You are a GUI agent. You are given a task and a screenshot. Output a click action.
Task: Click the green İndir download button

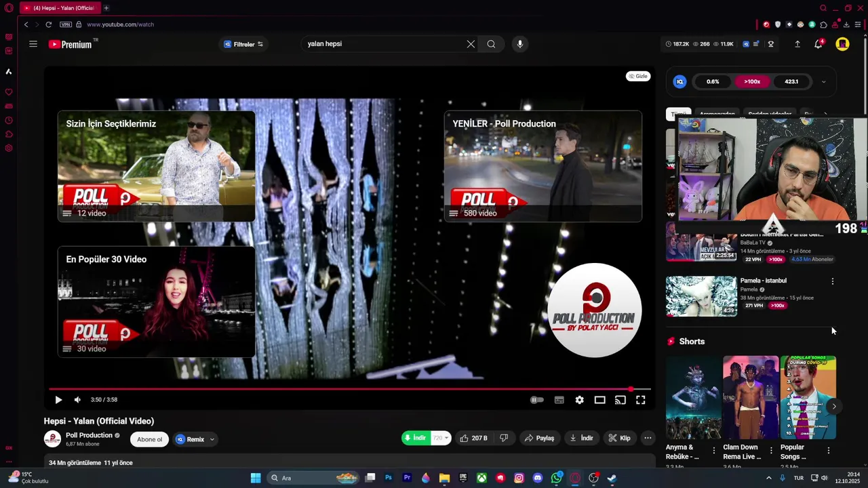click(415, 438)
